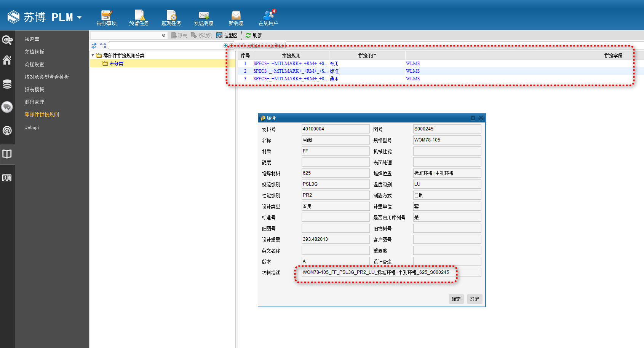
Task: Open 新消息 new messages inbox icon
Action: click(236, 18)
